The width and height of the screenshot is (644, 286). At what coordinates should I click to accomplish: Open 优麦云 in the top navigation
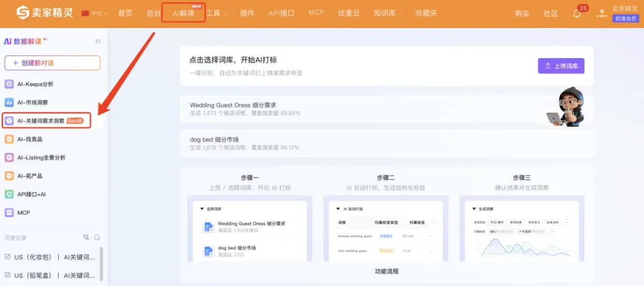349,13
